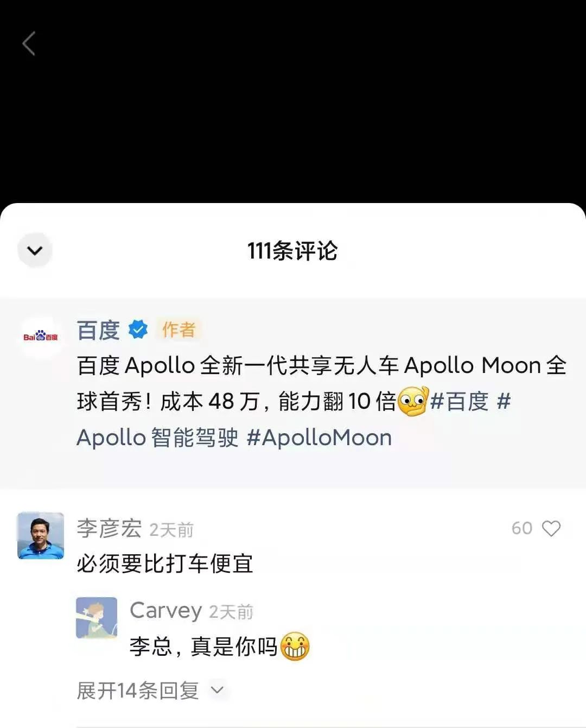Click the like count 60
The image size is (586, 728).
[521, 528]
